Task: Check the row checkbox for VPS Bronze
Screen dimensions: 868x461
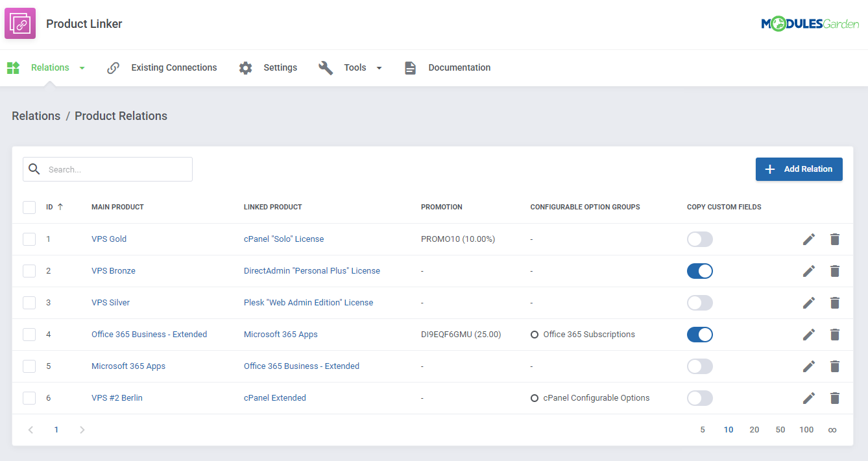Action: (29, 271)
